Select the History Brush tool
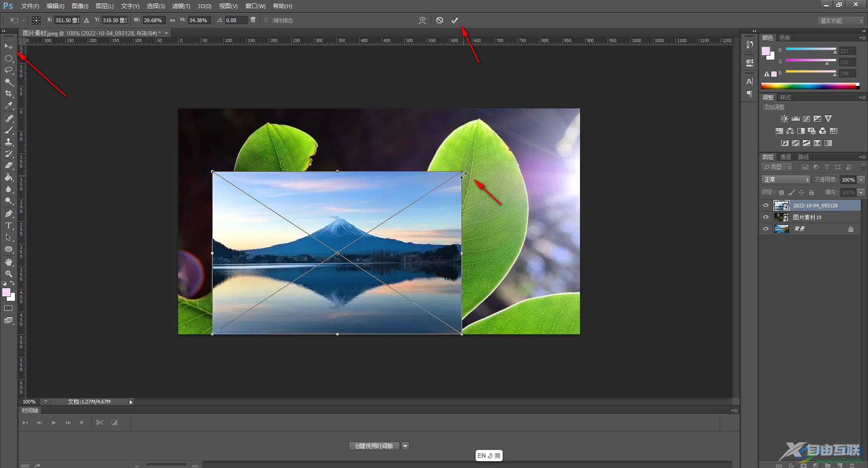The height and width of the screenshot is (468, 868). pos(9,154)
